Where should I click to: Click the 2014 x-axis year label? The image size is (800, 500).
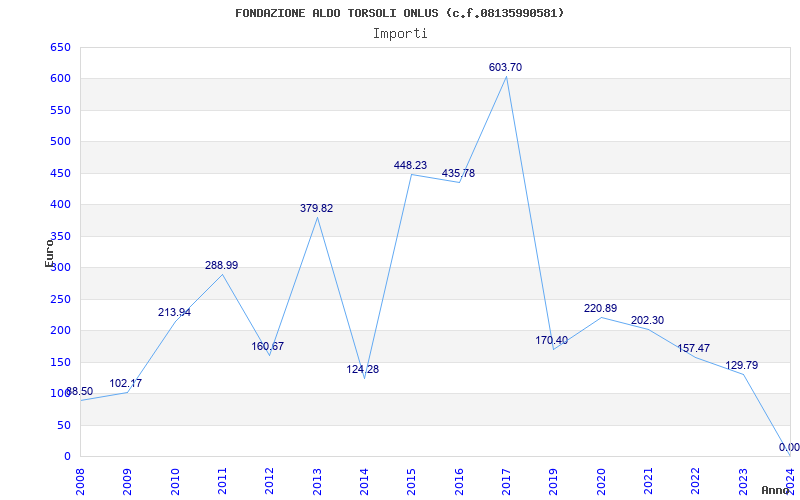tap(364, 482)
